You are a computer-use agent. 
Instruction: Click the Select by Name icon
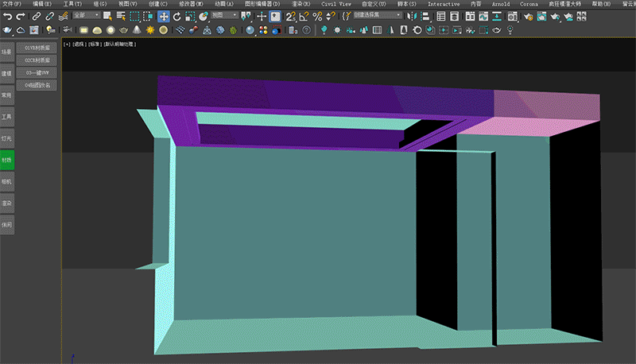(119, 16)
